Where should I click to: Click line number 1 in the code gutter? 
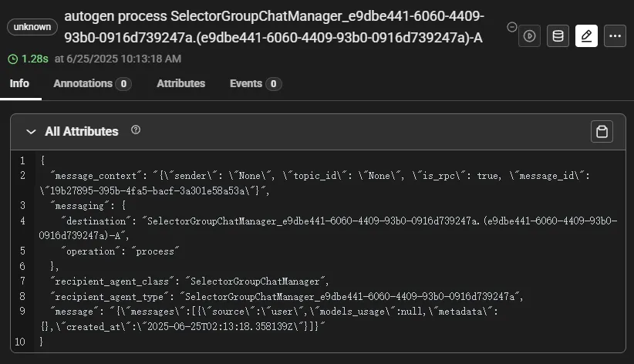point(22,160)
